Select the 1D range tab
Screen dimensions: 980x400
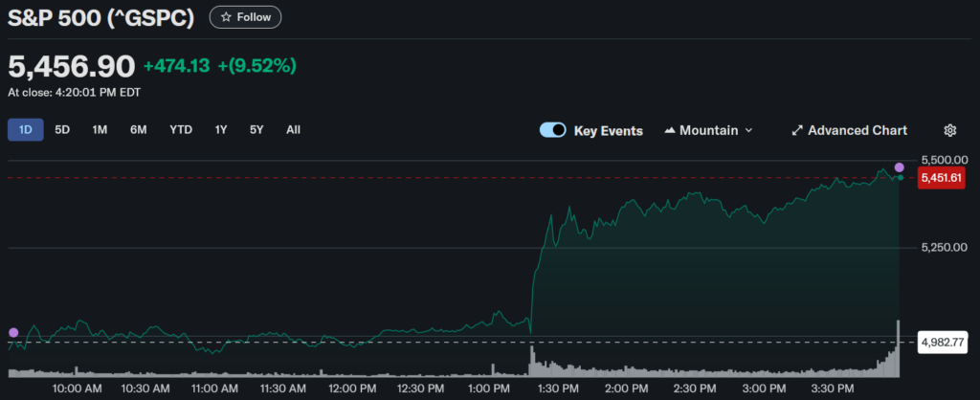[26, 130]
